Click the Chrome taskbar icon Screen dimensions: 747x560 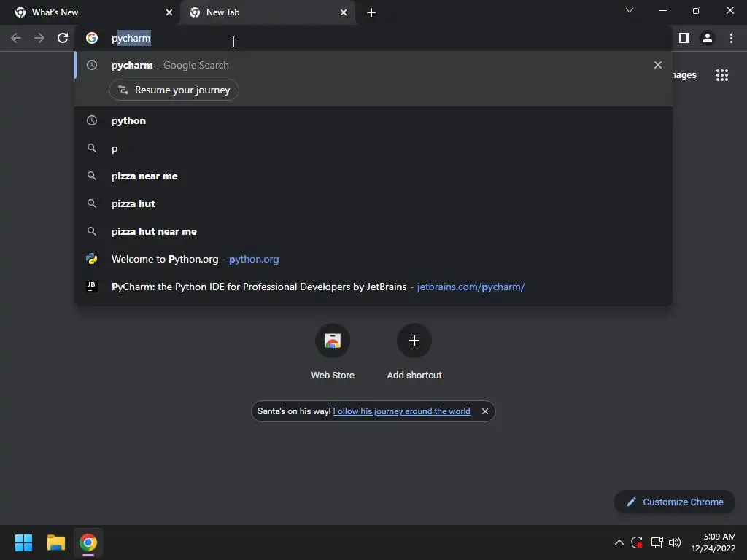pos(88,542)
